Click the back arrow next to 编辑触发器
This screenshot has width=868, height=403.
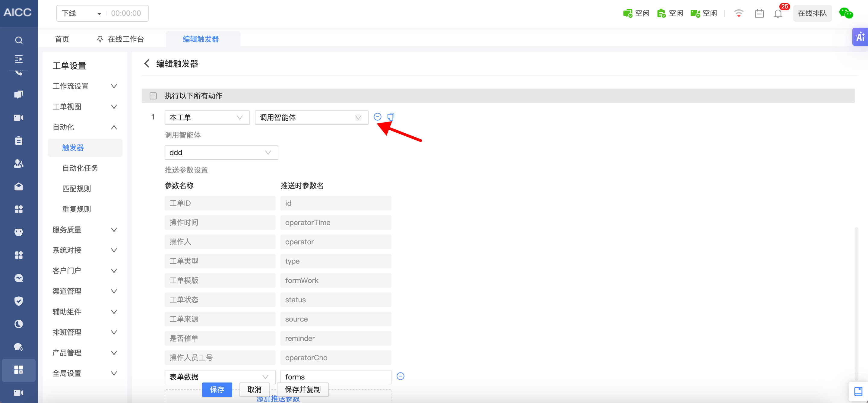point(147,63)
